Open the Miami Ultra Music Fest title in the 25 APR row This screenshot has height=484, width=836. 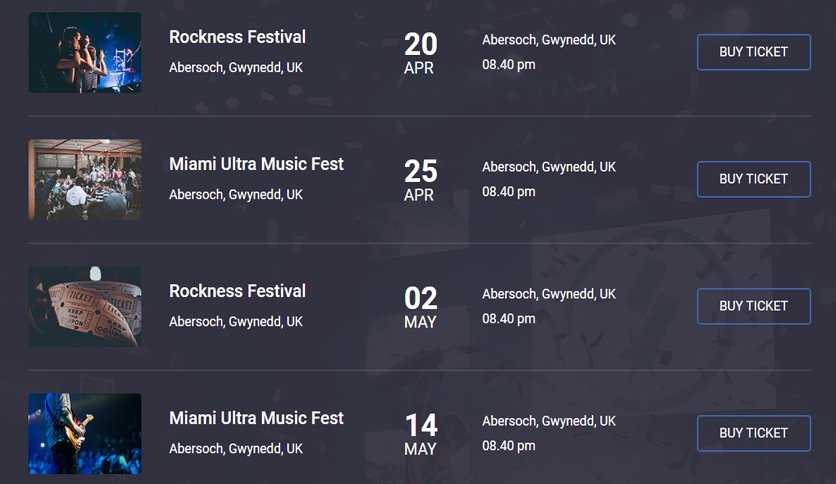[x=256, y=164]
